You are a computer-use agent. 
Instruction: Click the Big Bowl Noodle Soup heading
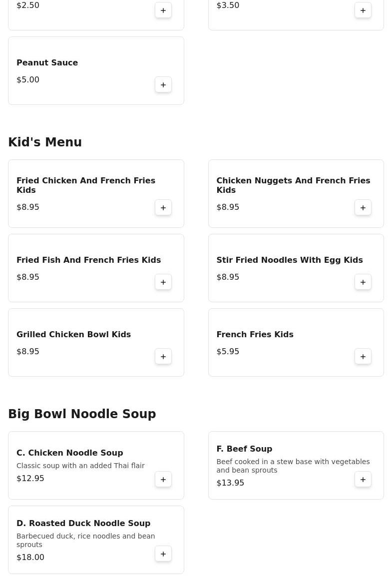[x=82, y=414]
